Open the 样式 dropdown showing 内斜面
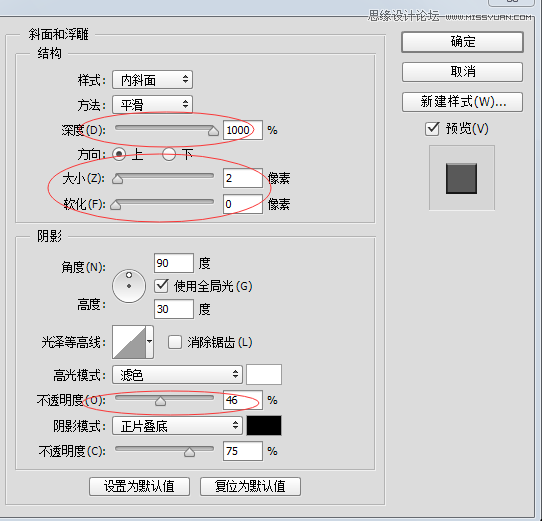This screenshot has width=542, height=521. pos(152,80)
